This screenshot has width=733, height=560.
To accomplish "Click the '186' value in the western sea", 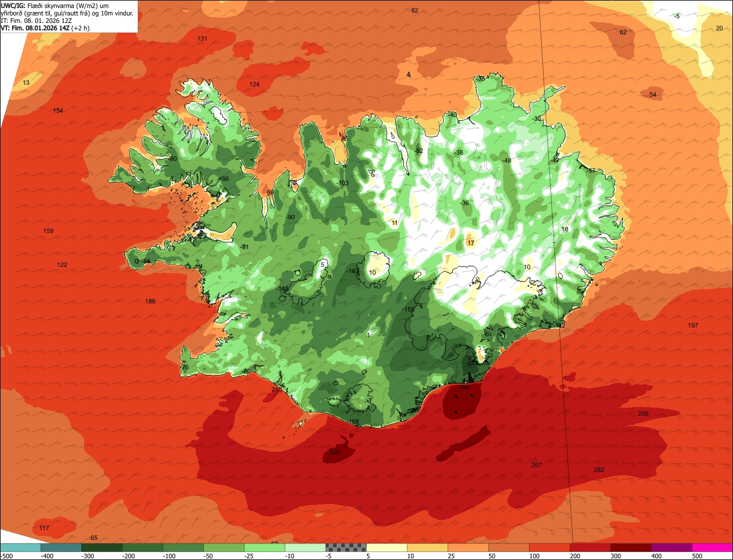I will click(x=150, y=302).
